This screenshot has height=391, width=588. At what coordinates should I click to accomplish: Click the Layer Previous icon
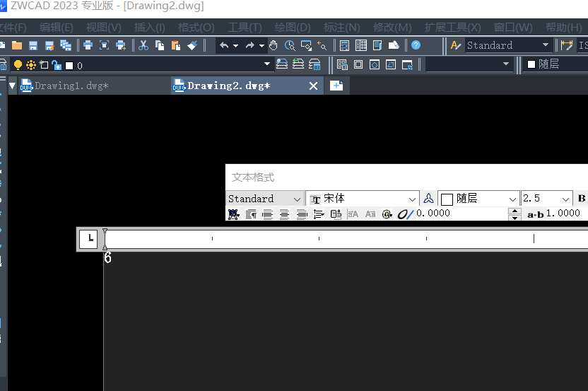[x=298, y=64]
